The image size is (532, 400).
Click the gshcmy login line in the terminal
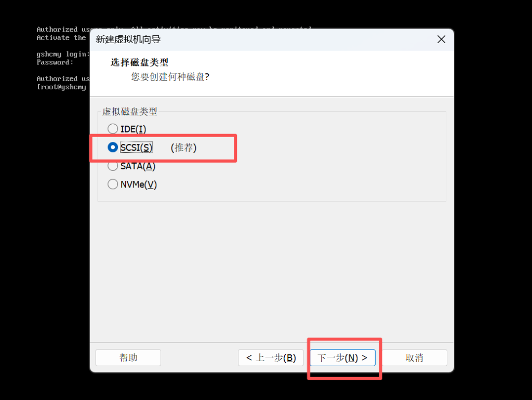click(63, 54)
